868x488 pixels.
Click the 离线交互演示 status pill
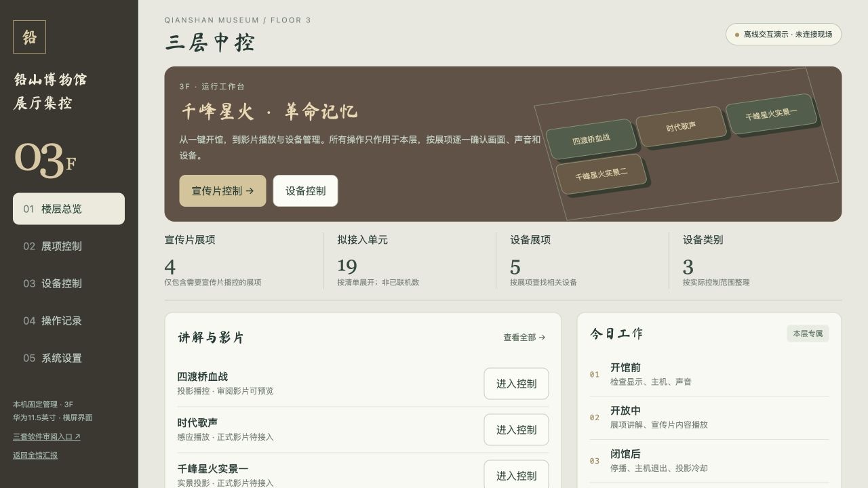pos(783,35)
